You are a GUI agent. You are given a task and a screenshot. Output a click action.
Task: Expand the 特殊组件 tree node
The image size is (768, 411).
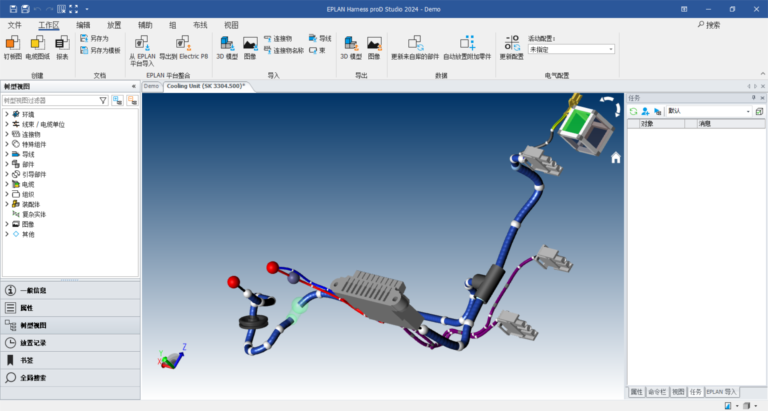coord(7,144)
